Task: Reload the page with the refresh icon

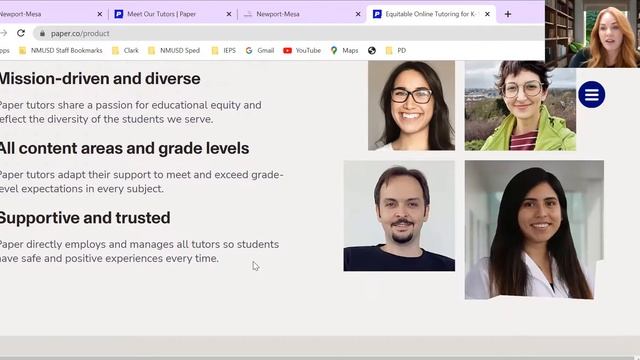Action: [21, 33]
